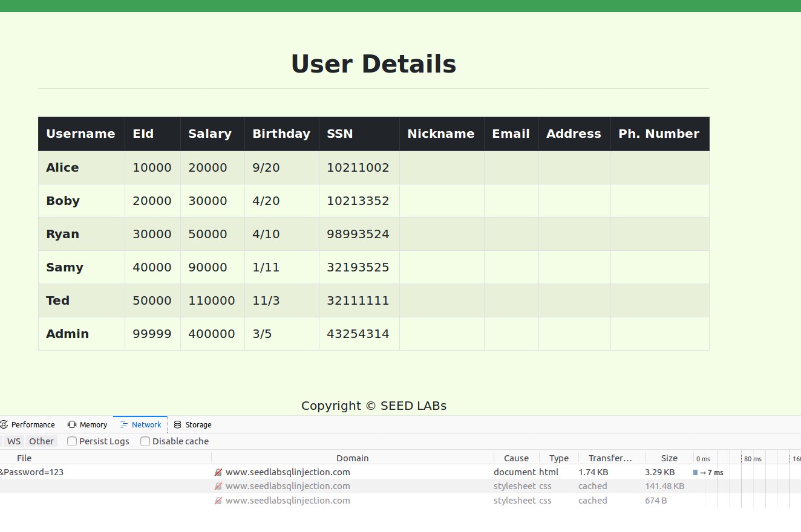Image resolution: width=801 pixels, height=532 pixels.
Task: Click the Storage panel database icon
Action: 177,425
